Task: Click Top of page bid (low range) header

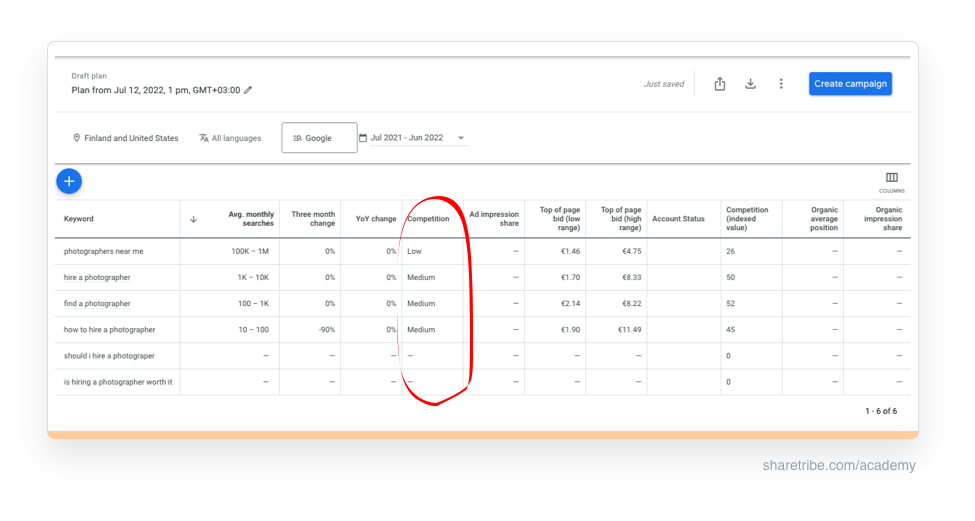Action: 560,219
